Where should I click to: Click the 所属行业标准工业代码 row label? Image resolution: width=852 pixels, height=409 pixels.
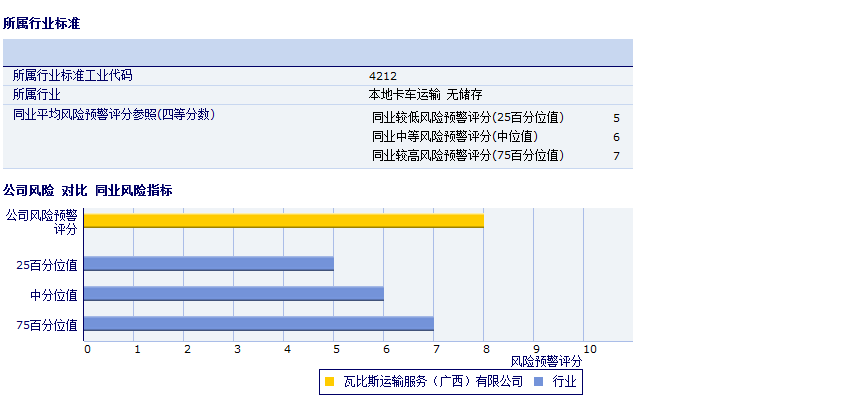point(72,76)
